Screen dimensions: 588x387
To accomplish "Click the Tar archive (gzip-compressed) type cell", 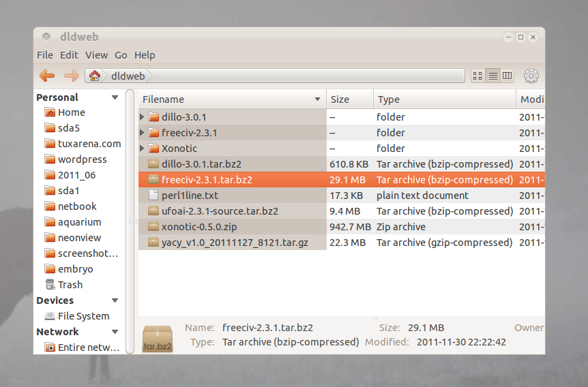I will coord(444,243).
